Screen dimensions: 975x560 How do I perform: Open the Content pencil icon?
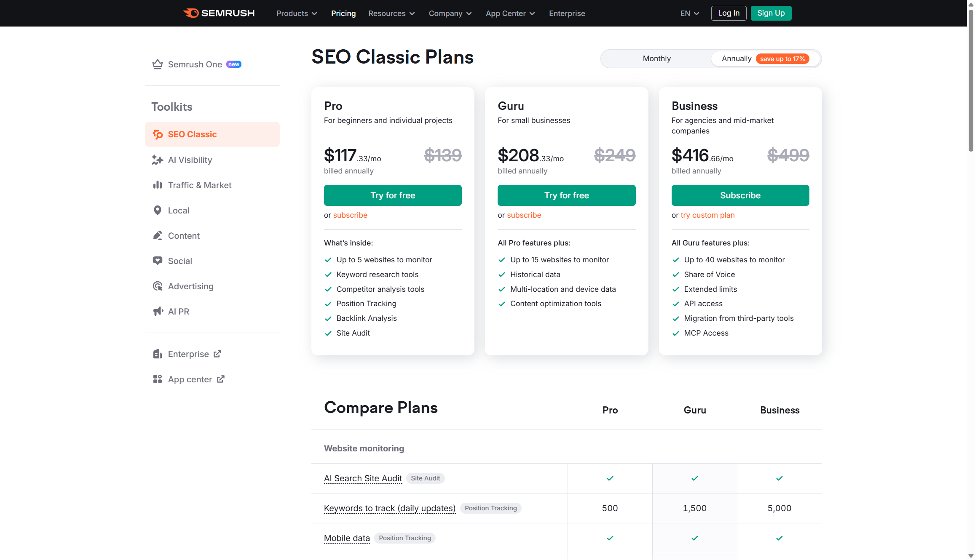coord(158,235)
